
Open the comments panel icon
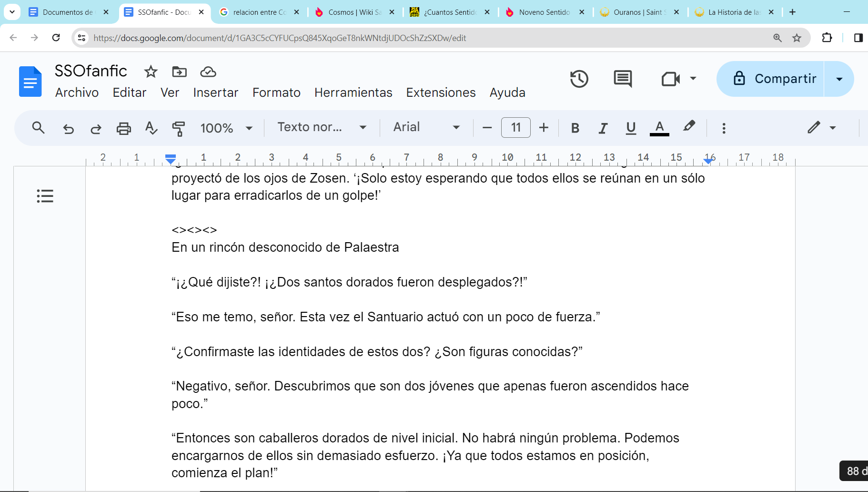[x=623, y=79]
